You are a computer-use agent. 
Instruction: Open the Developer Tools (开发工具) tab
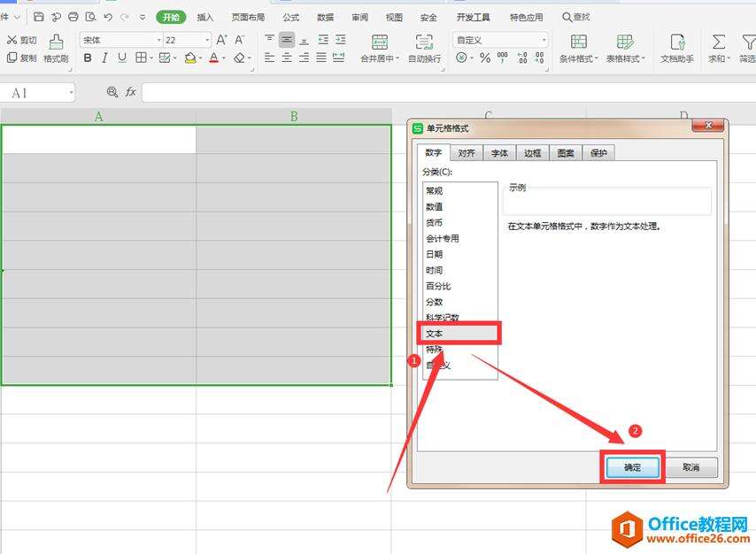point(473,18)
